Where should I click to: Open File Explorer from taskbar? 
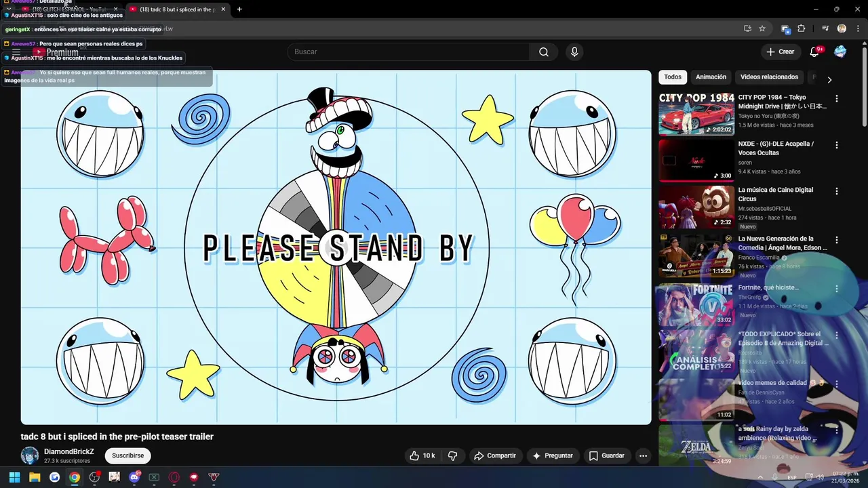click(35, 477)
